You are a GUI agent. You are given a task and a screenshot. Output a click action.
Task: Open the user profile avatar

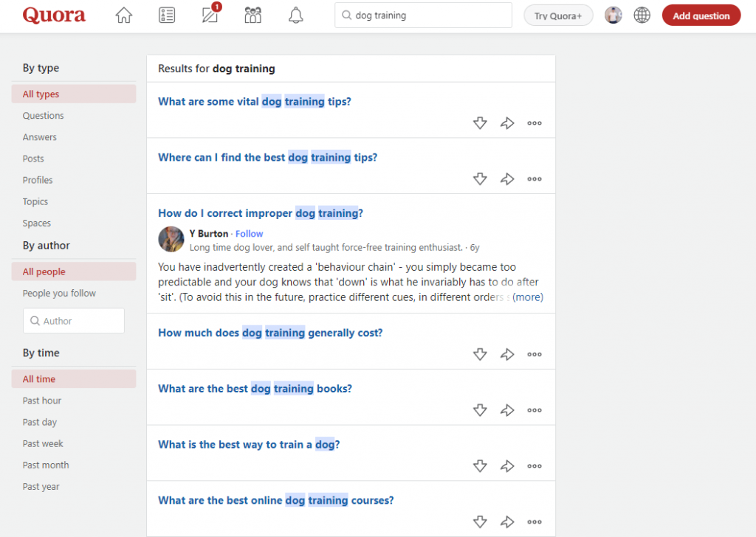(614, 15)
